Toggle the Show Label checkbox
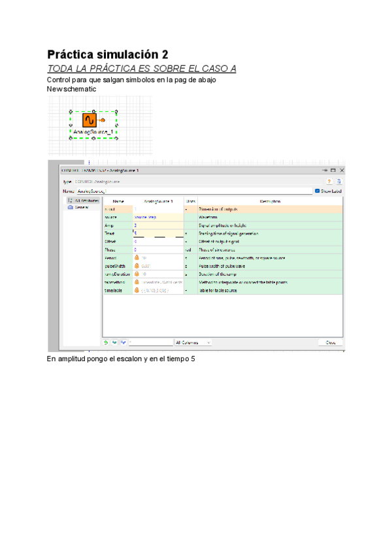 [318, 191]
